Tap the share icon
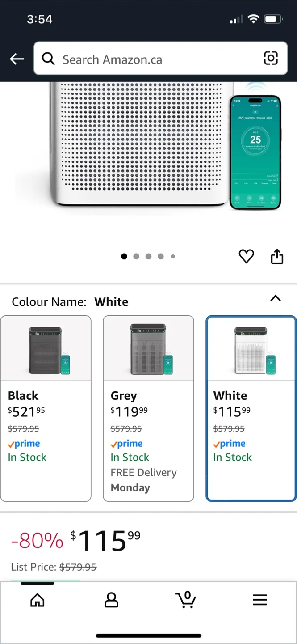This screenshot has width=297, height=644. click(x=277, y=256)
